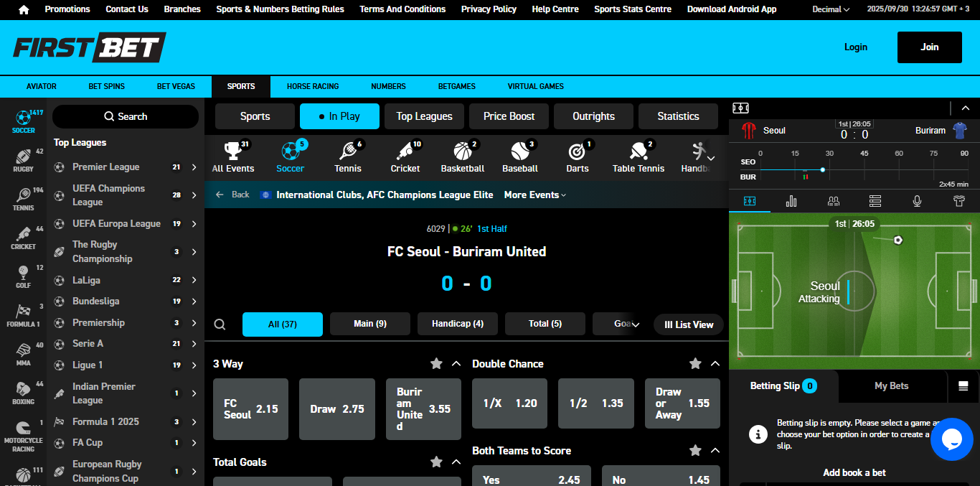The width and height of the screenshot is (980, 486).
Task: Open the jersey kits icon in match tracker
Action: tap(958, 202)
